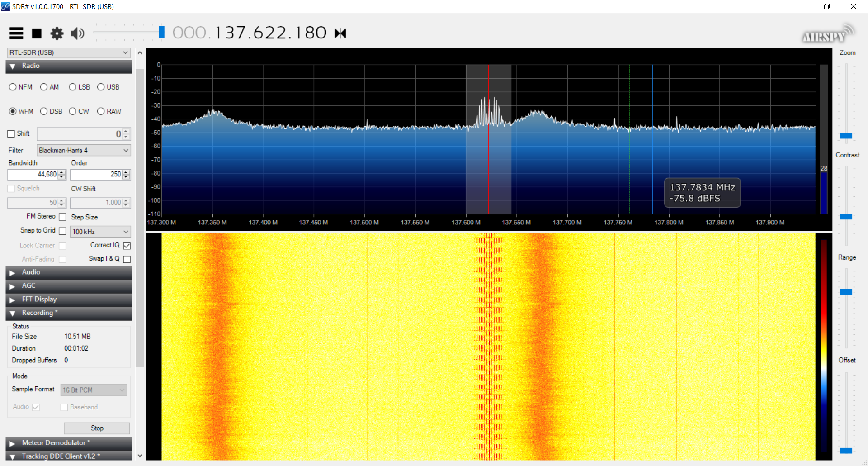The height and width of the screenshot is (466, 868).
Task: Adjust the Zoom slider handle
Action: point(846,136)
